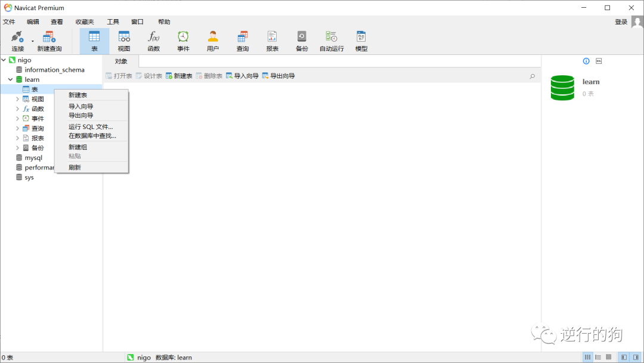This screenshot has height=363, width=644.
Task: Expand the 查询 tree node
Action: coord(17,128)
